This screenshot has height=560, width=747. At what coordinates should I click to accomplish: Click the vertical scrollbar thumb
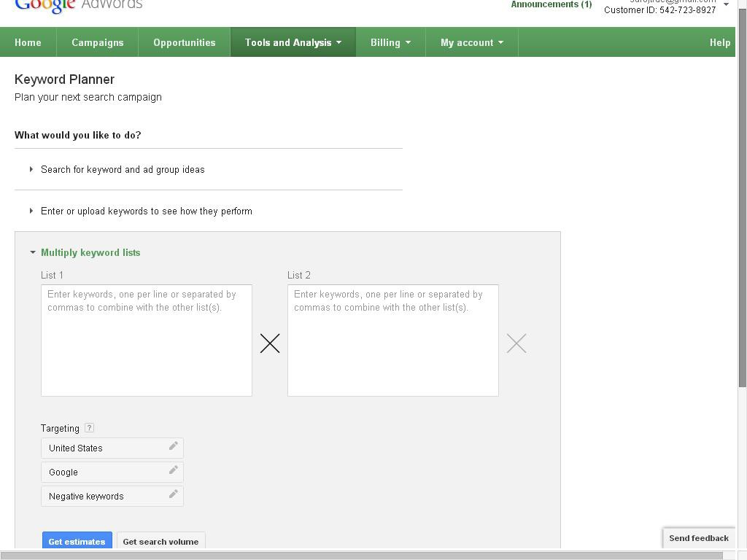pos(742,197)
